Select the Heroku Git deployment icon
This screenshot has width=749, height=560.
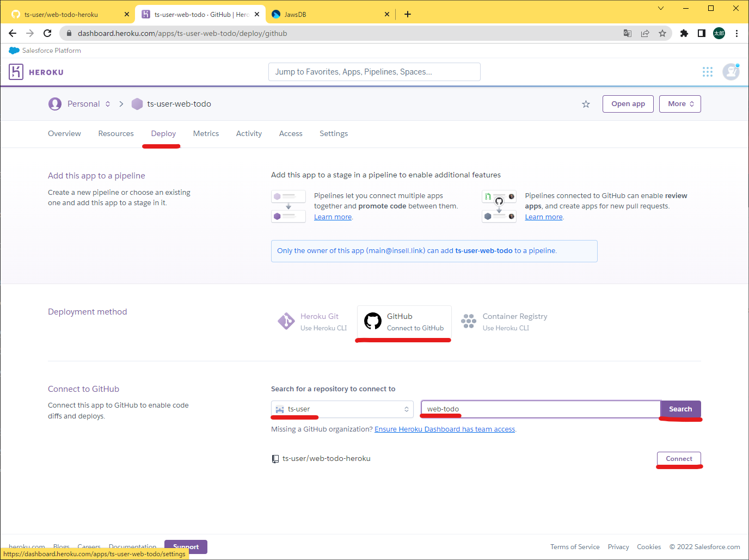coord(286,321)
